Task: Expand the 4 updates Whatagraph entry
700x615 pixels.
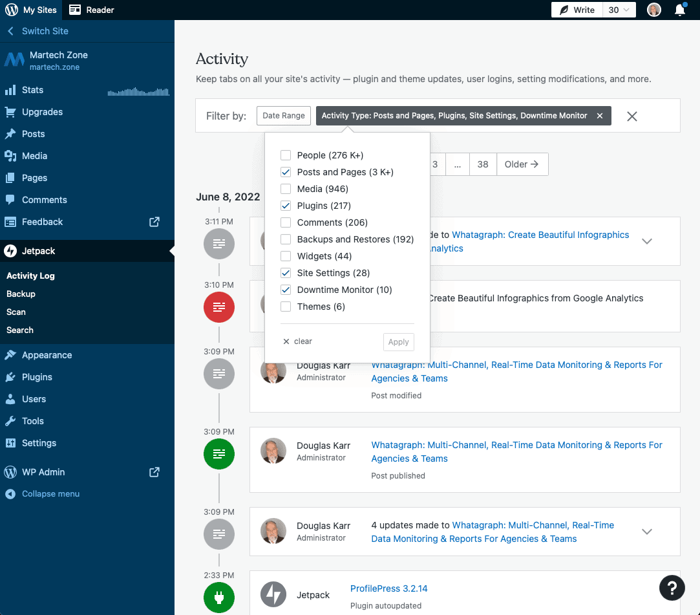Action: pyautogui.click(x=646, y=532)
